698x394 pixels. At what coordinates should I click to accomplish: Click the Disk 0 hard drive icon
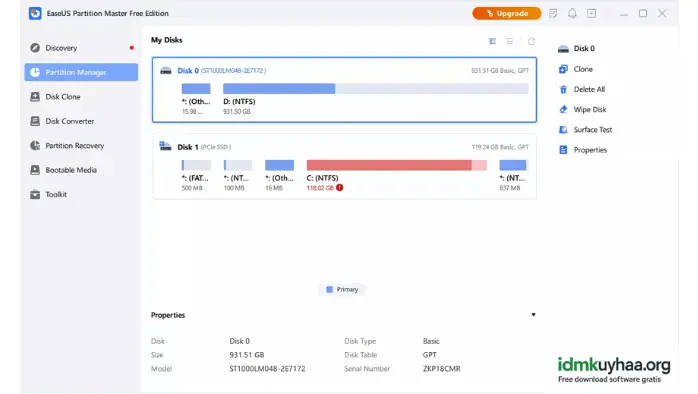tap(166, 70)
